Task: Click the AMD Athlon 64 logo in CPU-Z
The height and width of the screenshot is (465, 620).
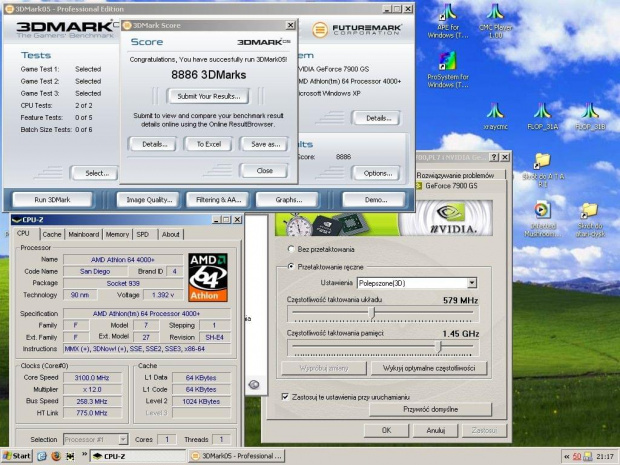Action: point(208,277)
